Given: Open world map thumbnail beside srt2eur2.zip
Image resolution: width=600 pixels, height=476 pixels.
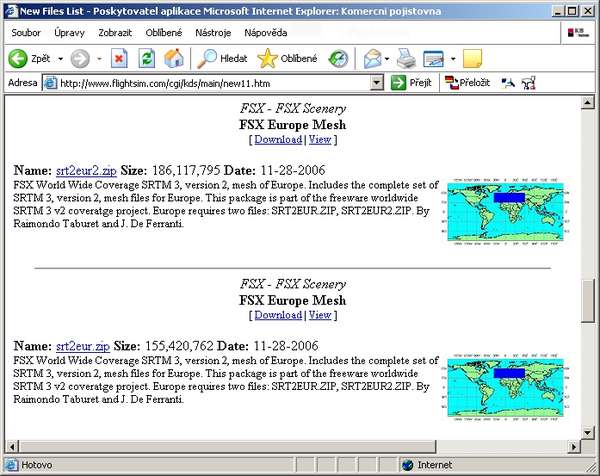Looking at the screenshot, I should click(505, 212).
